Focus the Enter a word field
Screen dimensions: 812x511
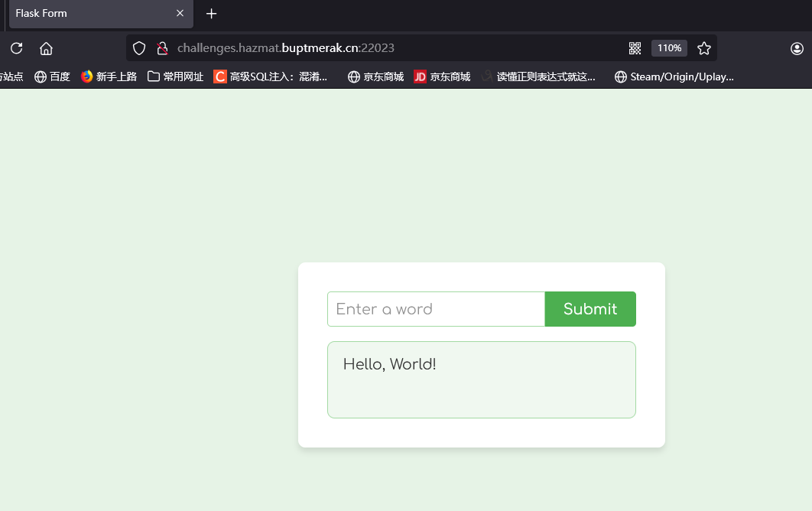click(x=436, y=309)
